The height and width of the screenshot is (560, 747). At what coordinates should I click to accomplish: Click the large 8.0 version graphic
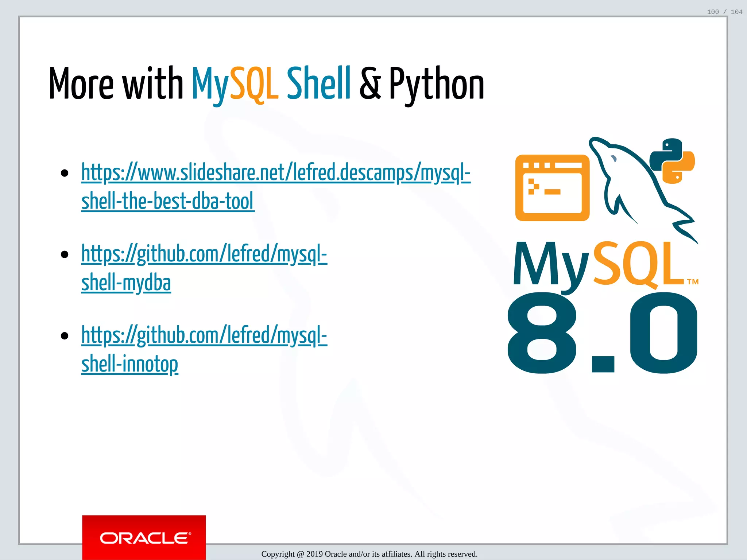(x=602, y=334)
